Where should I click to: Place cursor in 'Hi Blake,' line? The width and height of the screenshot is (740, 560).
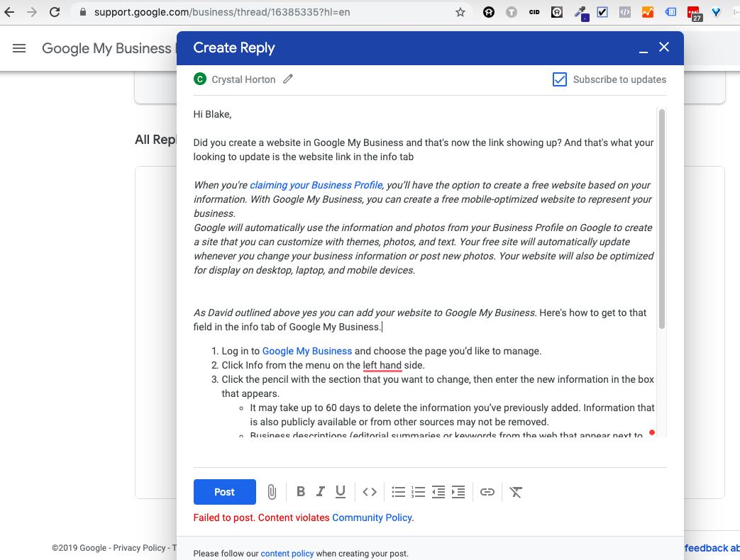212,115
